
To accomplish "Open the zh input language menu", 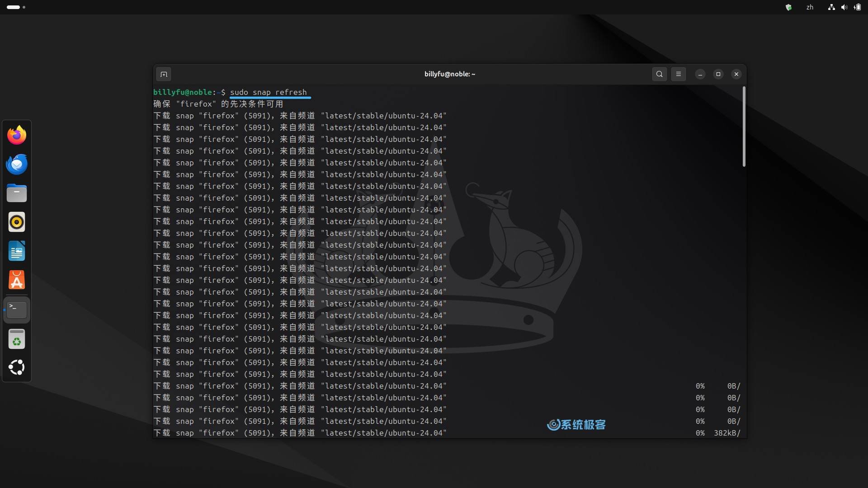I will pos(810,7).
